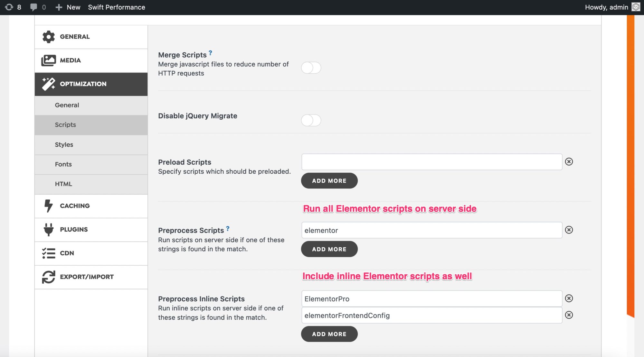Click ADD MORE under Preload Scripts
The image size is (644, 357).
click(x=329, y=180)
